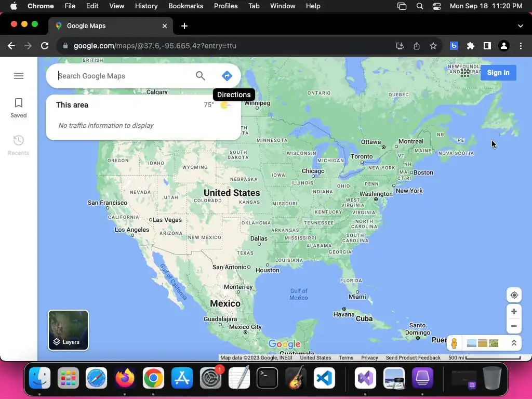Bookmark this page with the star

[433, 46]
